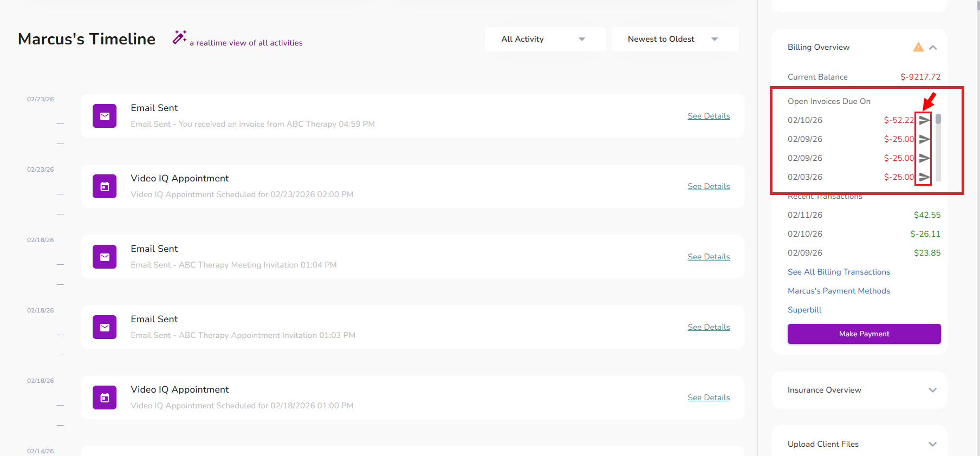Open the All Activity filter dropdown
This screenshot has height=456, width=980.
(545, 39)
